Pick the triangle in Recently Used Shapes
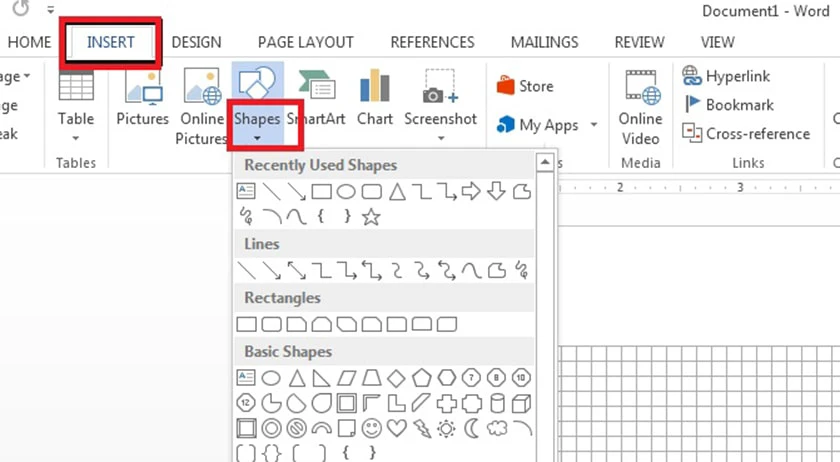840x462 pixels. [397, 191]
